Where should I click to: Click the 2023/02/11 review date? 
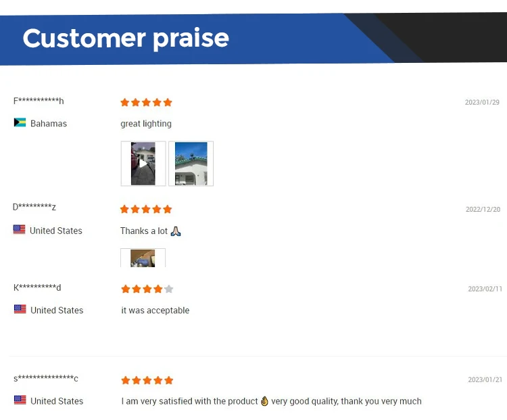click(485, 289)
